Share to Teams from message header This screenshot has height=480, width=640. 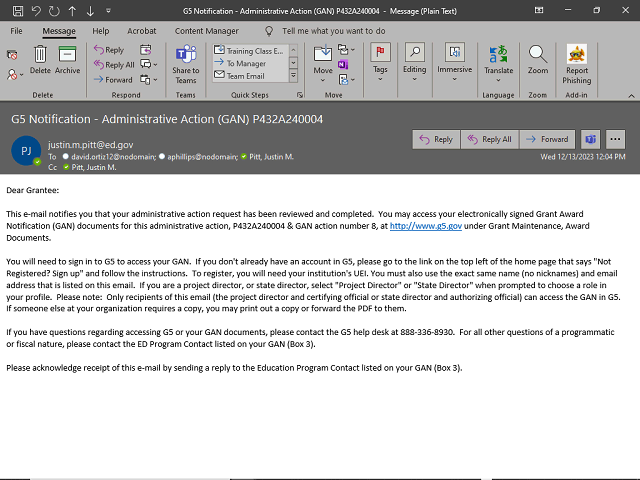coord(591,140)
